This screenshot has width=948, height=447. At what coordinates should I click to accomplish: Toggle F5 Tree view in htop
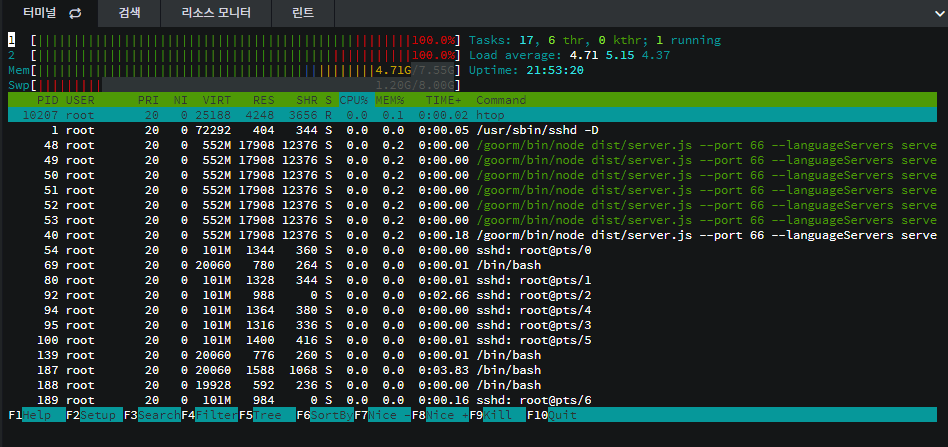267,415
